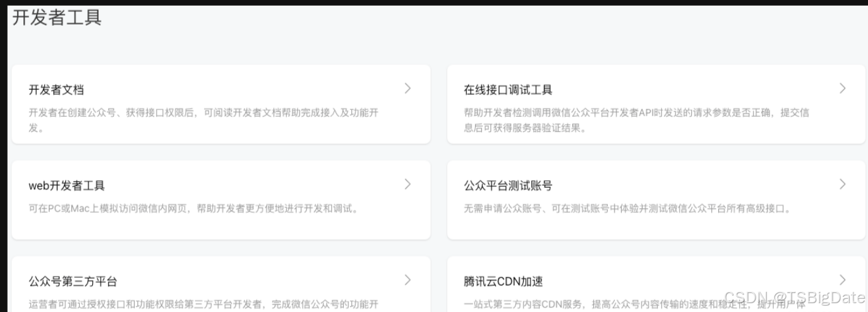The image size is (868, 312).
Task: Click the chevron on 公众平台测试账号 card
Action: pyautogui.click(x=842, y=184)
